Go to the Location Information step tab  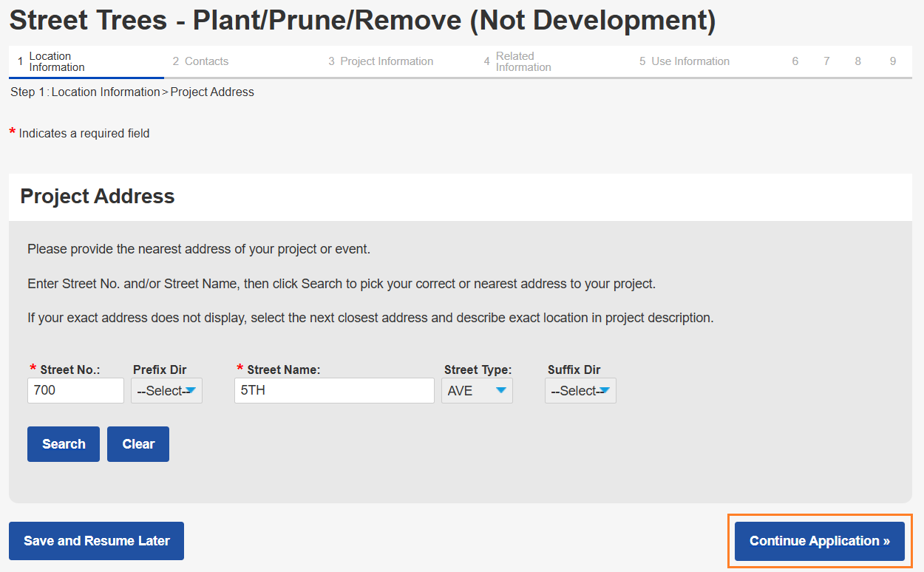tap(56, 62)
